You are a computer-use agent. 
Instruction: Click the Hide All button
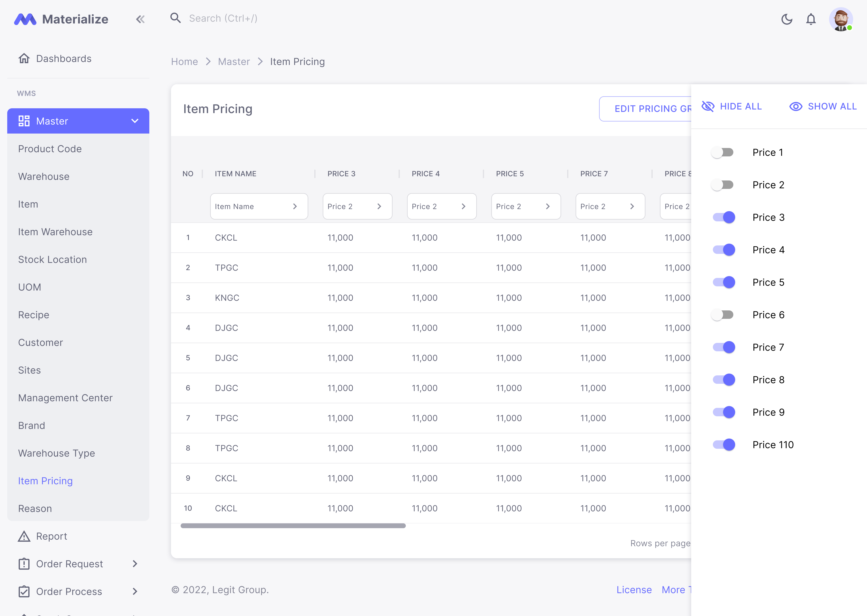tap(732, 107)
